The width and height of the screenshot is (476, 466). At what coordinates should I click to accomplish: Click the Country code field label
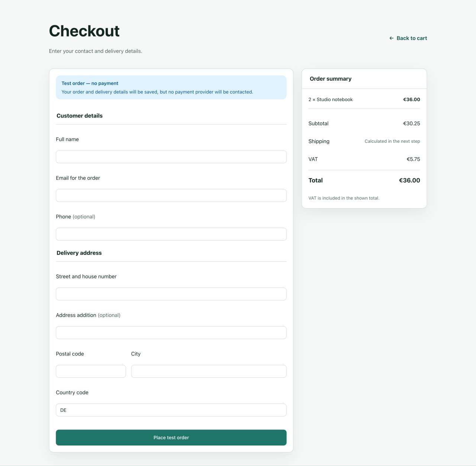click(x=72, y=393)
